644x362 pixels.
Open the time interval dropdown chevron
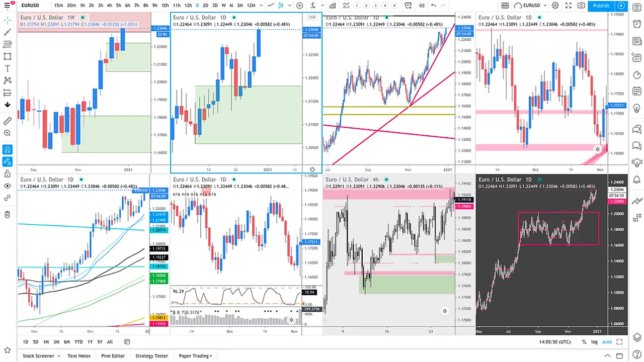(x=261, y=6)
